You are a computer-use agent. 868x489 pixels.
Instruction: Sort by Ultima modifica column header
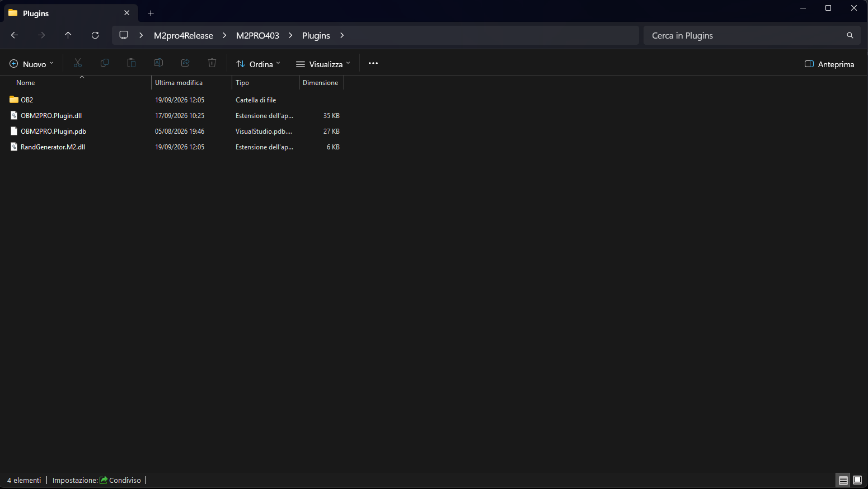click(x=191, y=82)
